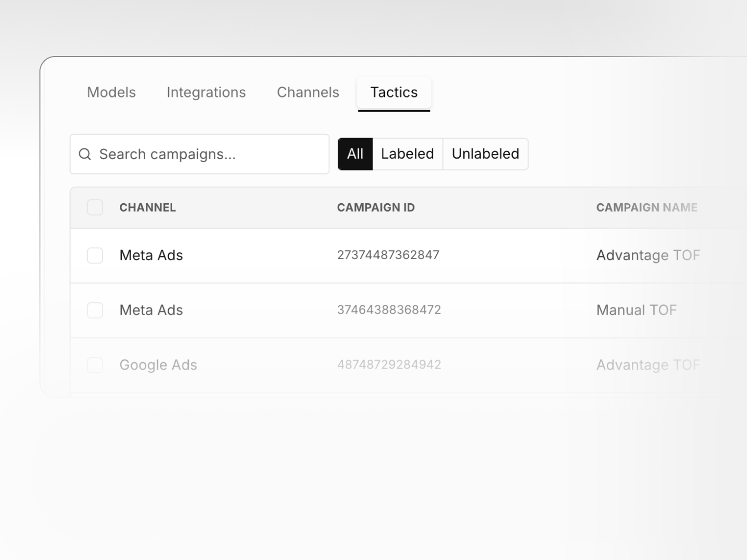747x560 pixels.
Task: Toggle the select-all header checkbox
Action: tap(95, 207)
